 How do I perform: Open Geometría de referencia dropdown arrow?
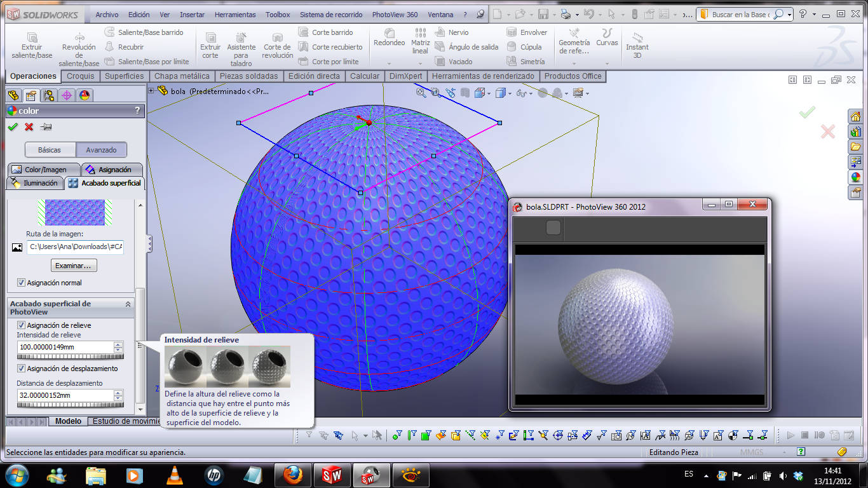(x=574, y=63)
